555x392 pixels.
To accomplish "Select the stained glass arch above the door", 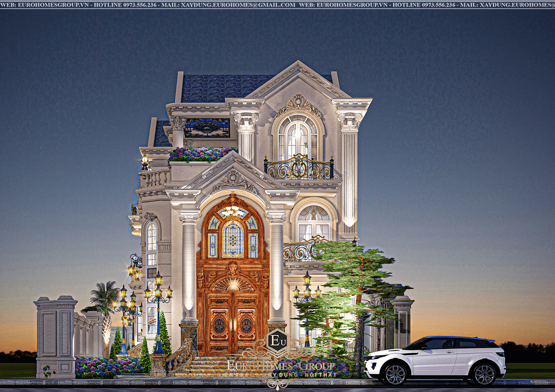I will [x=233, y=233].
